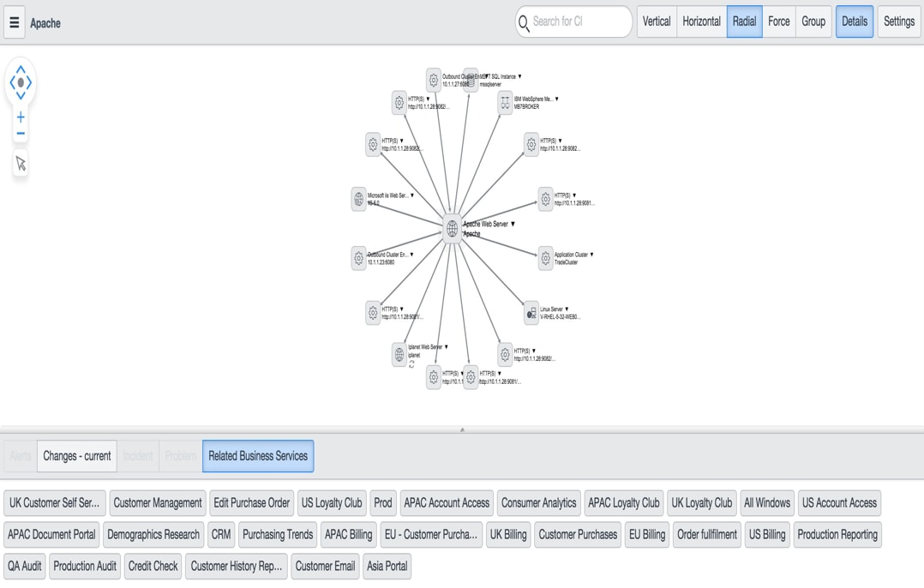Image resolution: width=924 pixels, height=588 pixels.
Task: Open the MSFT SQL Instance dropdown arrow
Action: [519, 76]
